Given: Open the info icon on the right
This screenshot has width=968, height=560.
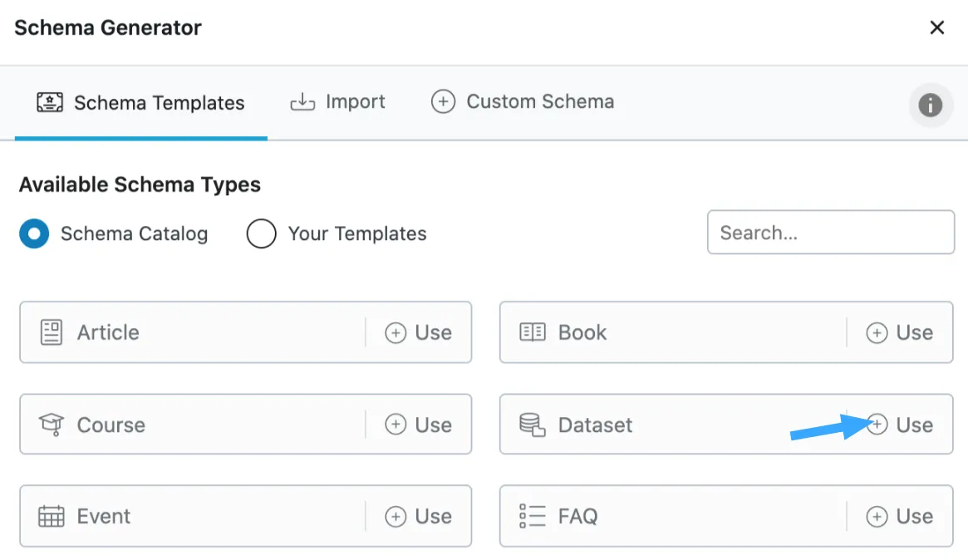Looking at the screenshot, I should click(930, 106).
